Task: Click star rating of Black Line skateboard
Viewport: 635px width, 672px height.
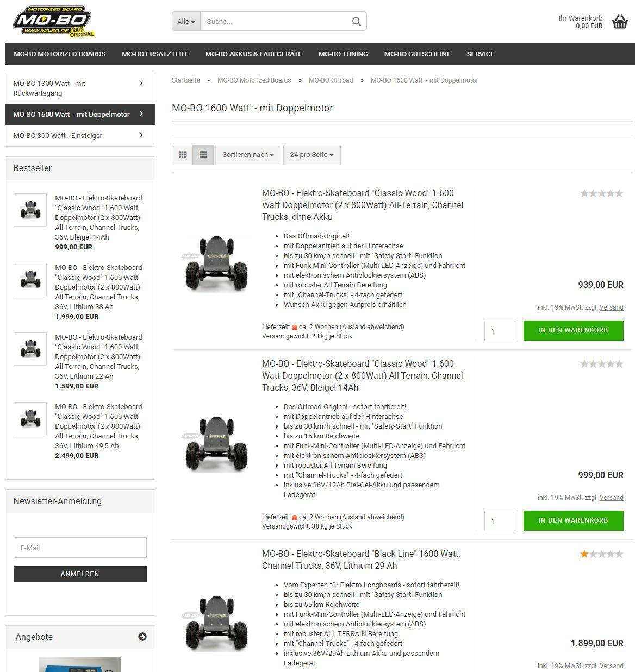Action: (601, 554)
